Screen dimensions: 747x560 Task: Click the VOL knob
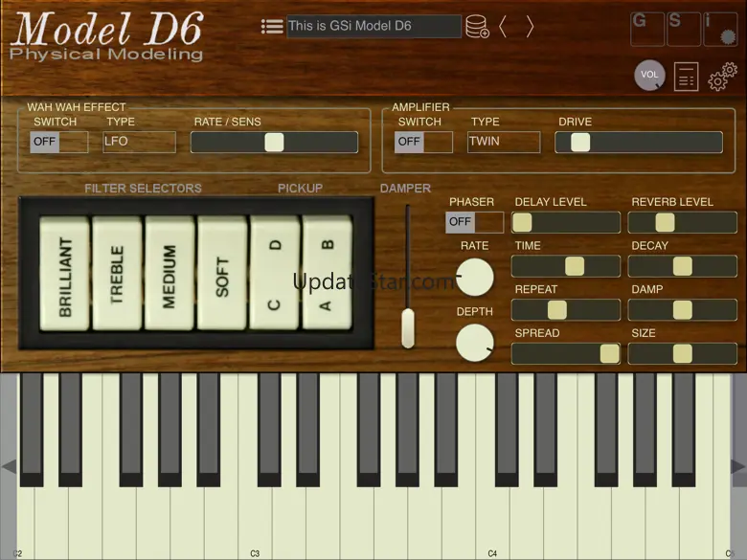tap(649, 75)
